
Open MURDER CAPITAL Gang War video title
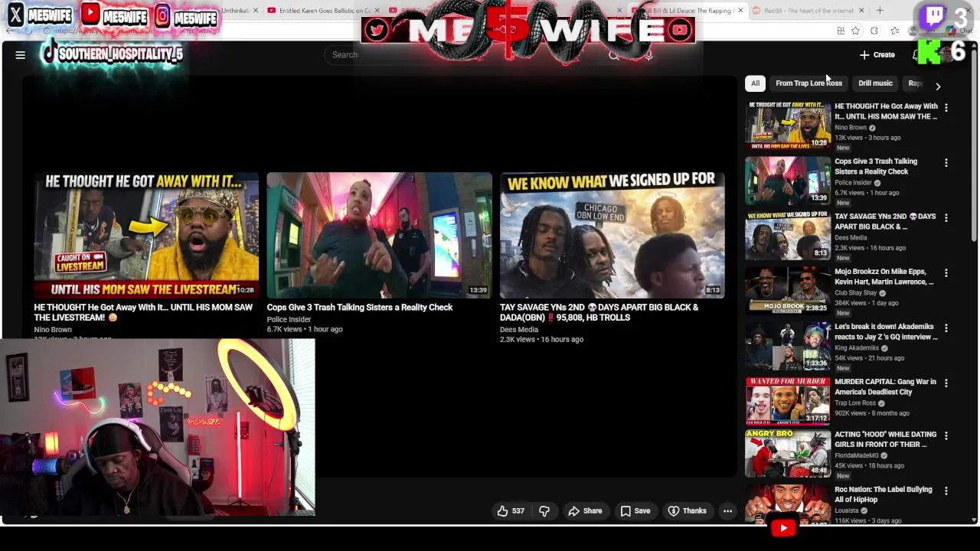pos(885,387)
